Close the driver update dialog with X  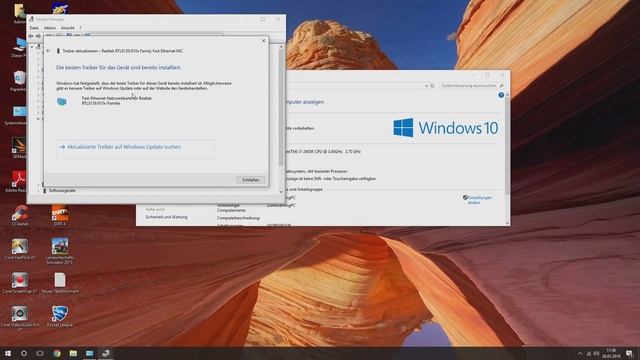[x=263, y=40]
